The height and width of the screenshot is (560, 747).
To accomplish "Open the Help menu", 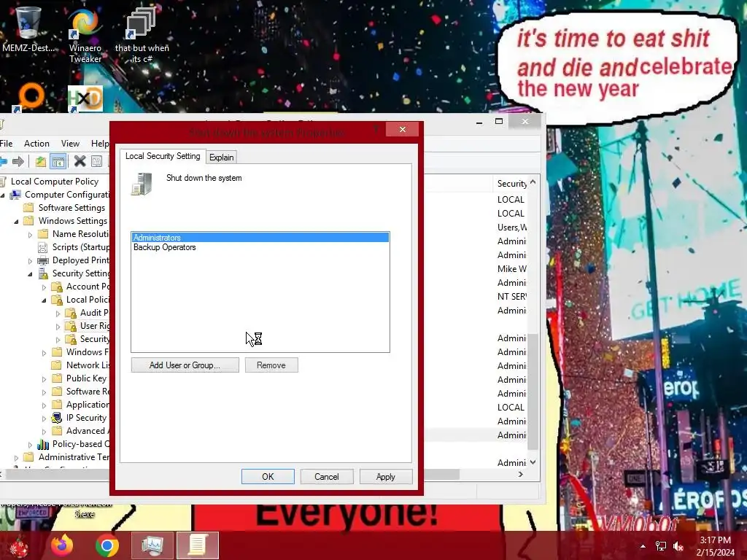I will (x=99, y=144).
